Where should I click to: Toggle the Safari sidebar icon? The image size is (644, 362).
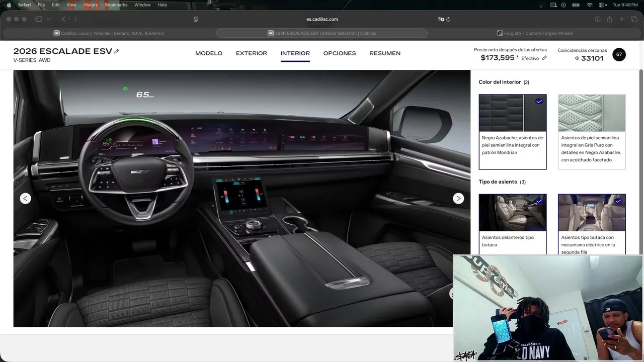[39, 19]
